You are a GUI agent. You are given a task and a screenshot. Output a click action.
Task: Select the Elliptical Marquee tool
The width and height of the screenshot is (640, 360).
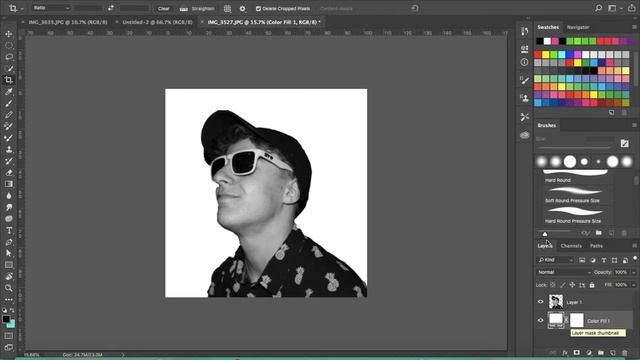coord(9,45)
